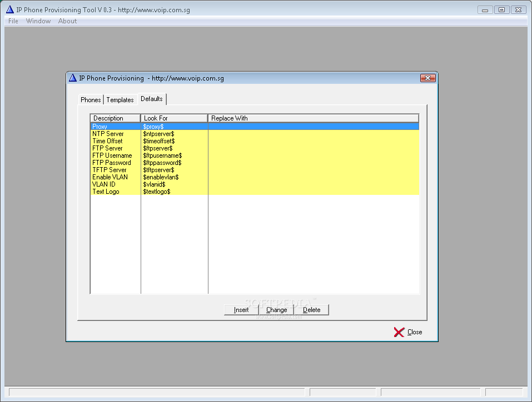Image resolution: width=532 pixels, height=402 pixels.
Task: Click the Look For column header
Action: click(x=175, y=118)
